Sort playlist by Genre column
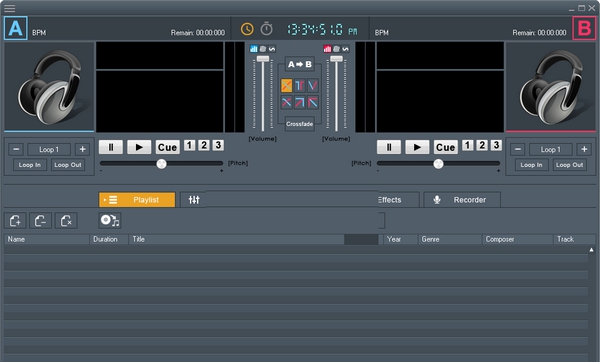 [x=450, y=240]
